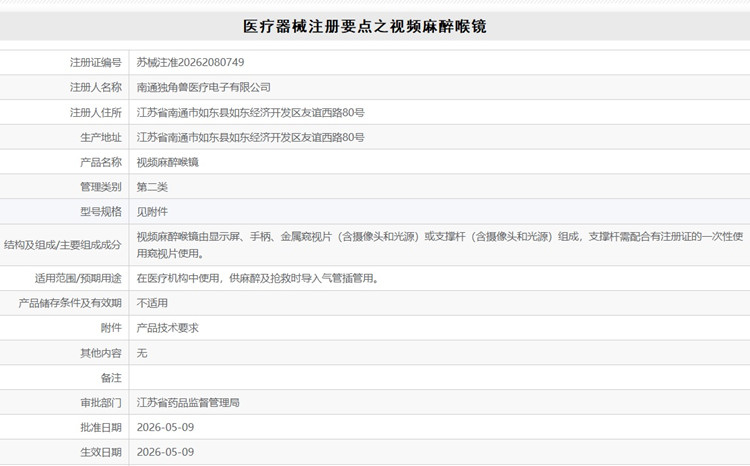Select the intended use text 在医疗机构中使用
Image resolution: width=750 pixels, height=466 pixels.
(258, 278)
